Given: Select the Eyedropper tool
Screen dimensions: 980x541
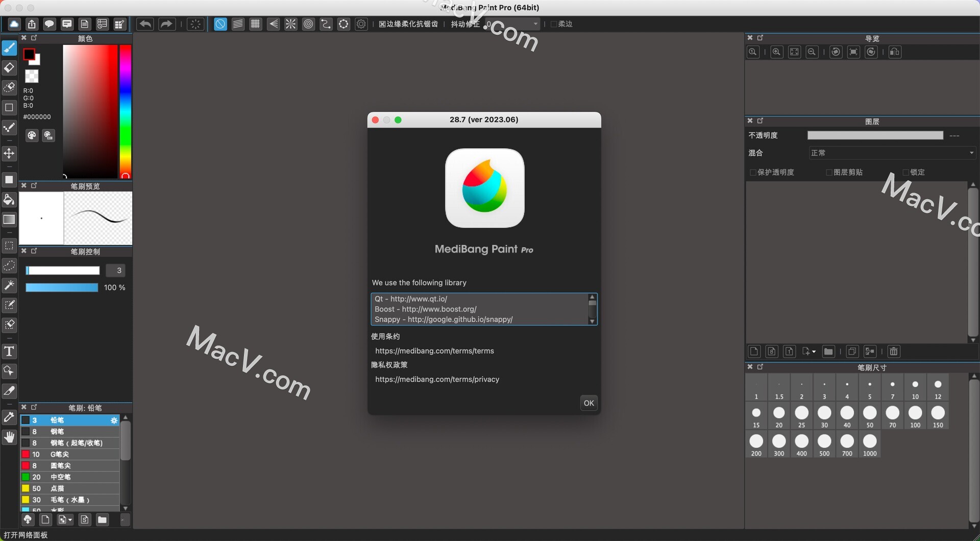Looking at the screenshot, I should [9, 417].
